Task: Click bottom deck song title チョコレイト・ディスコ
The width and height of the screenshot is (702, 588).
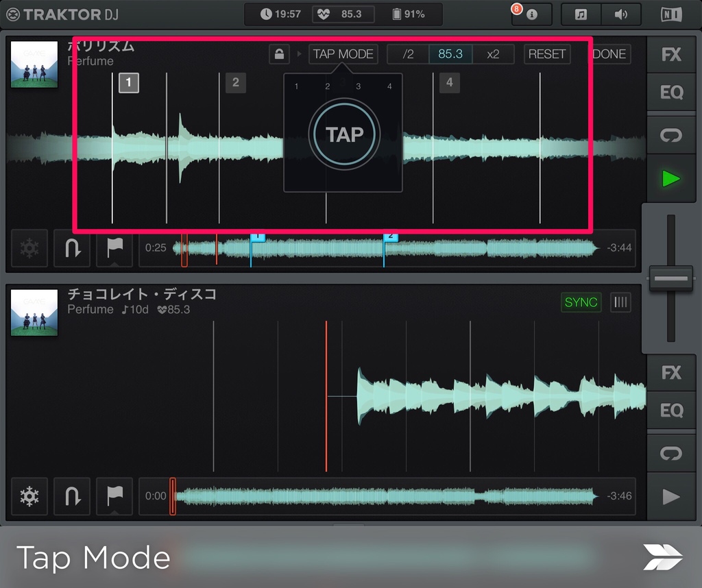Action: pyautogui.click(x=142, y=294)
